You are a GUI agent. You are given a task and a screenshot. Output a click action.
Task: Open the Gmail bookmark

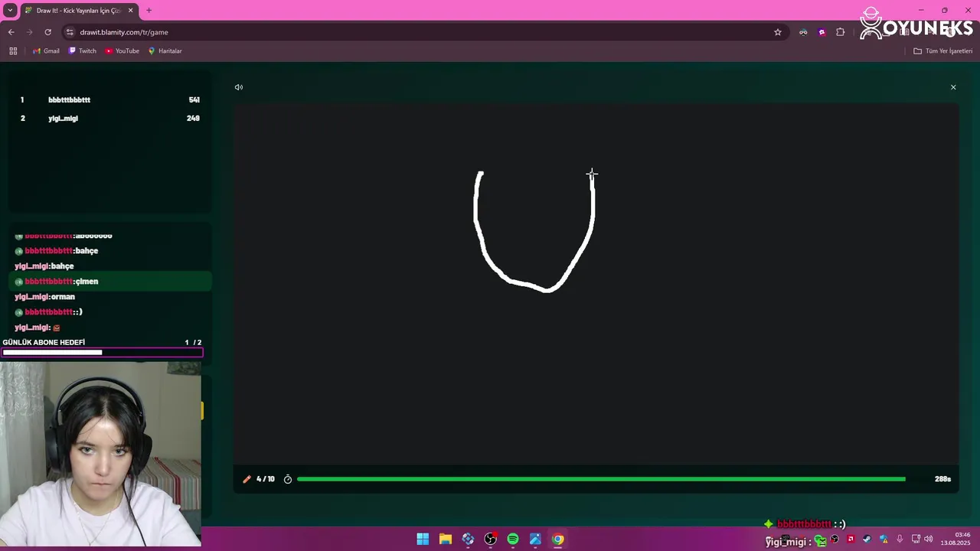(46, 51)
